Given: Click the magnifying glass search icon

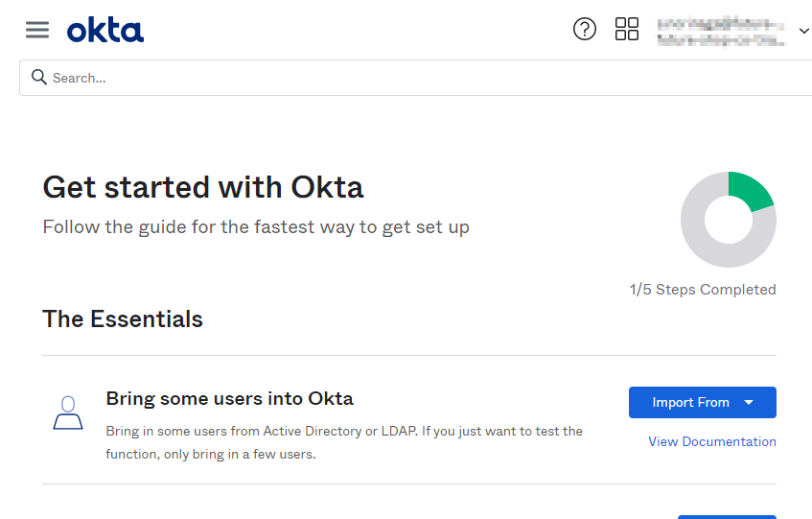Looking at the screenshot, I should tap(39, 77).
